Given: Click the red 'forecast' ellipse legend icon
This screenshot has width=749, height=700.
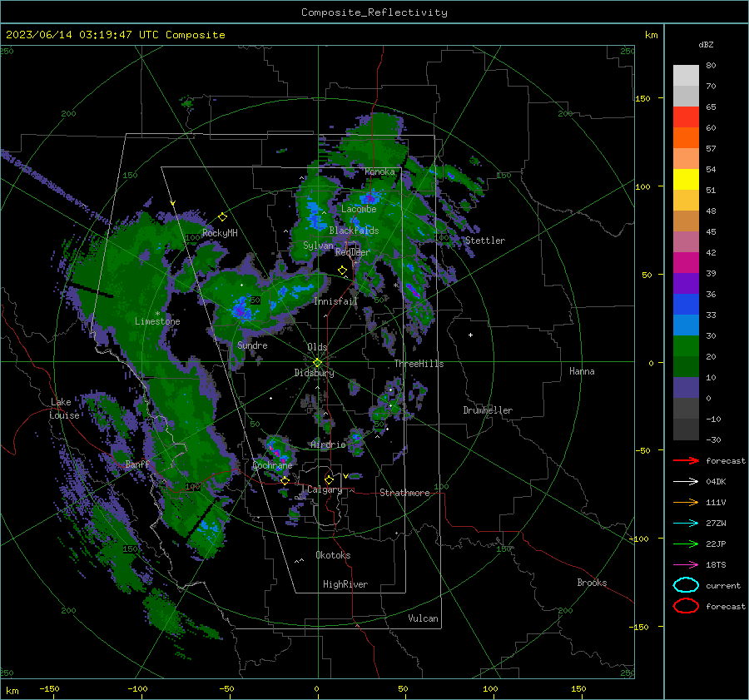Looking at the screenshot, I should pos(686,606).
